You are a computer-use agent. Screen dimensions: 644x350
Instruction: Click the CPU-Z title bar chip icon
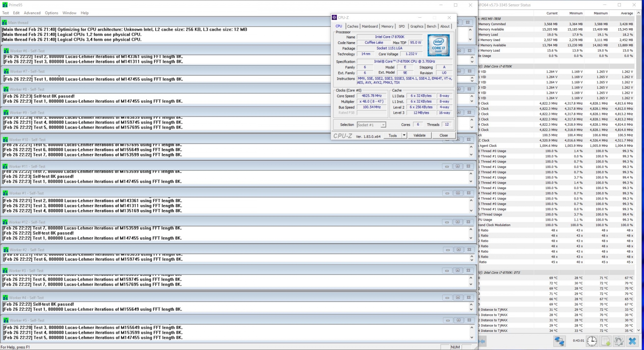[334, 17]
